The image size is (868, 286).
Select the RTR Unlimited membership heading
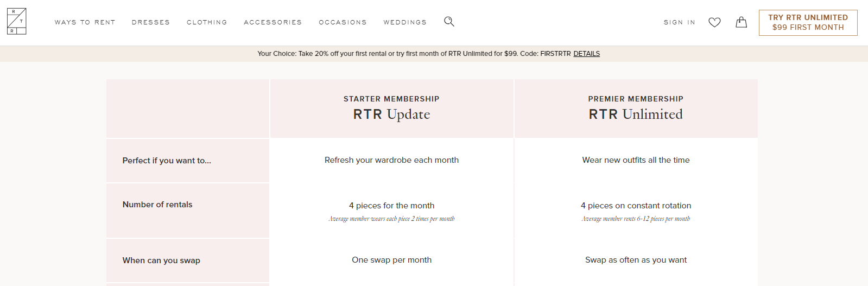[x=636, y=114]
